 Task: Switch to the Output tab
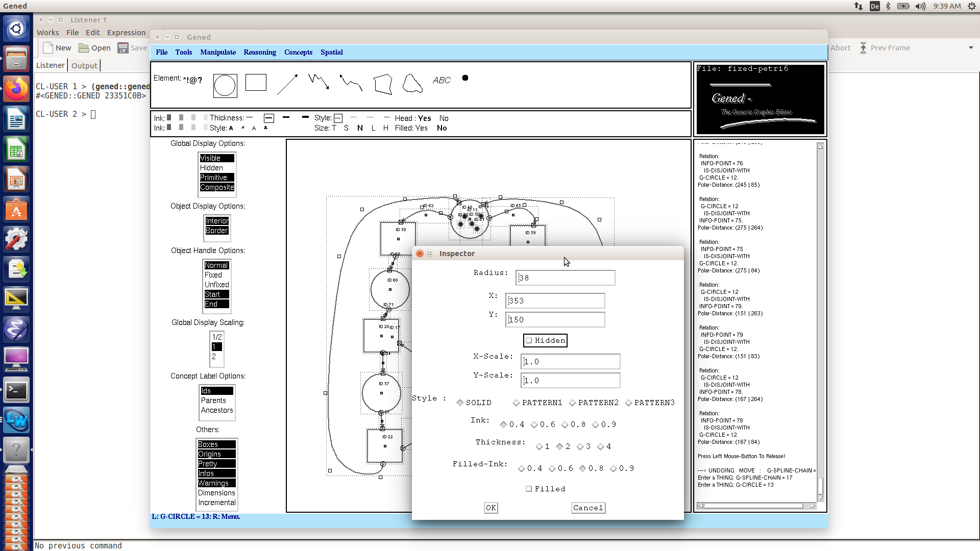click(x=84, y=65)
